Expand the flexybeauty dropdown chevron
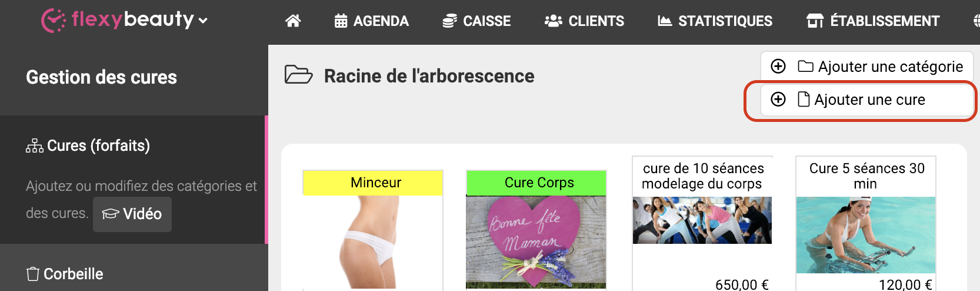 pos(203,21)
